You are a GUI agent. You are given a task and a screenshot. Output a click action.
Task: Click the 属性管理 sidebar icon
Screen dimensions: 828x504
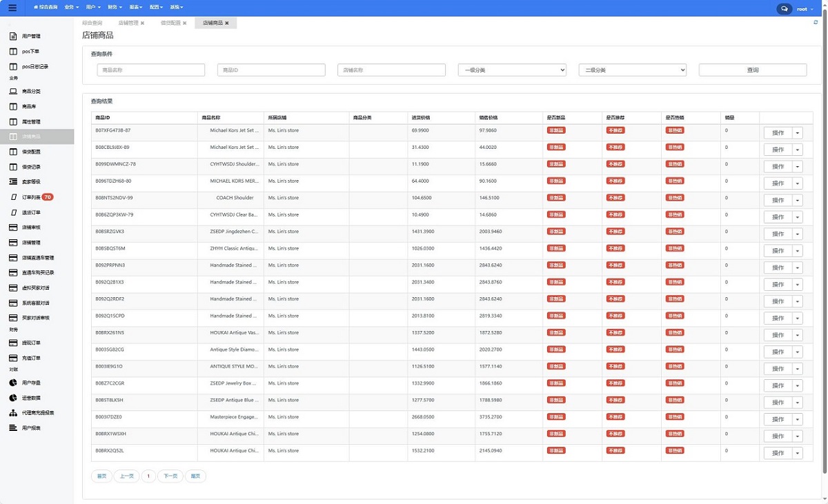pyautogui.click(x=13, y=121)
